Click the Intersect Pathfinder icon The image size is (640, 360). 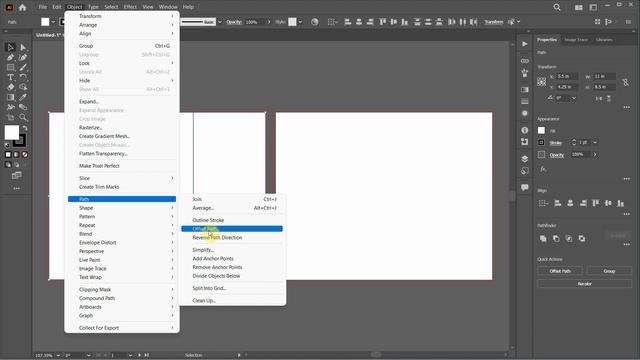tap(569, 238)
